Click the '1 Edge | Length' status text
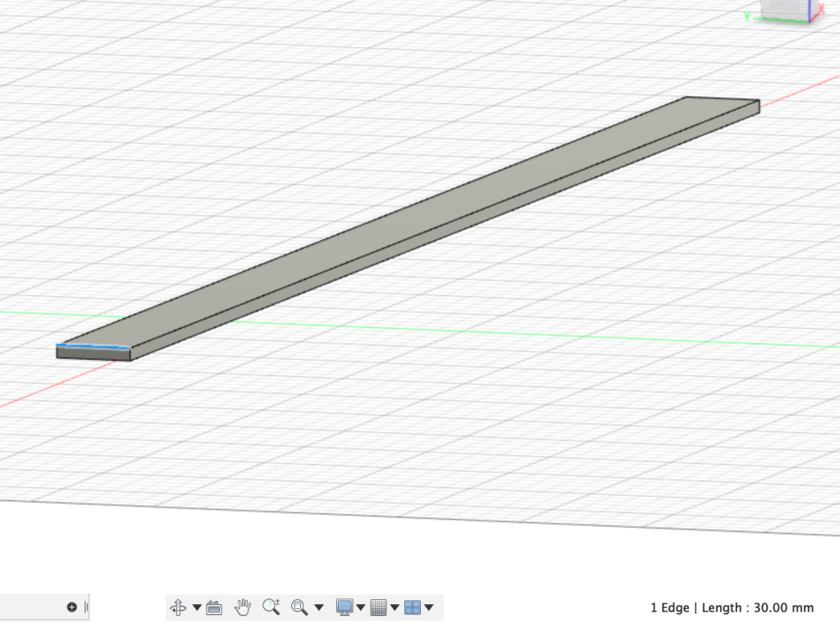This screenshot has width=840, height=623. [x=732, y=607]
